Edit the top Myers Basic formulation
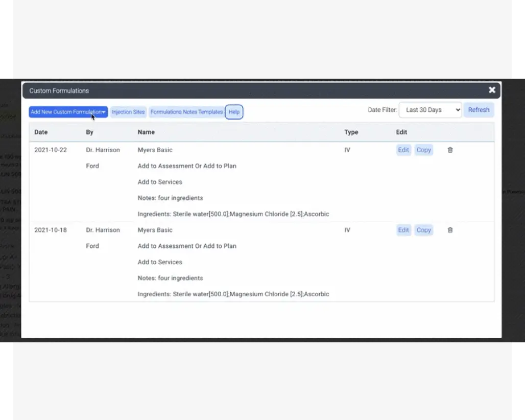The height and width of the screenshot is (420, 525). coord(403,150)
